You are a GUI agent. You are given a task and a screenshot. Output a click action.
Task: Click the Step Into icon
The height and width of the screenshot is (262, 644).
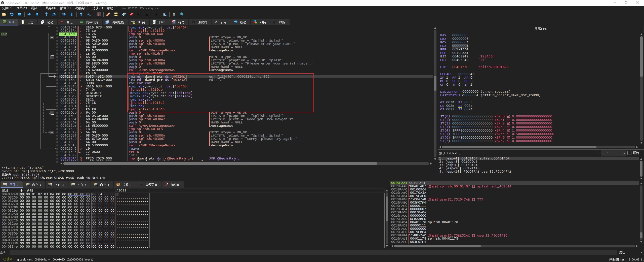point(46,14)
